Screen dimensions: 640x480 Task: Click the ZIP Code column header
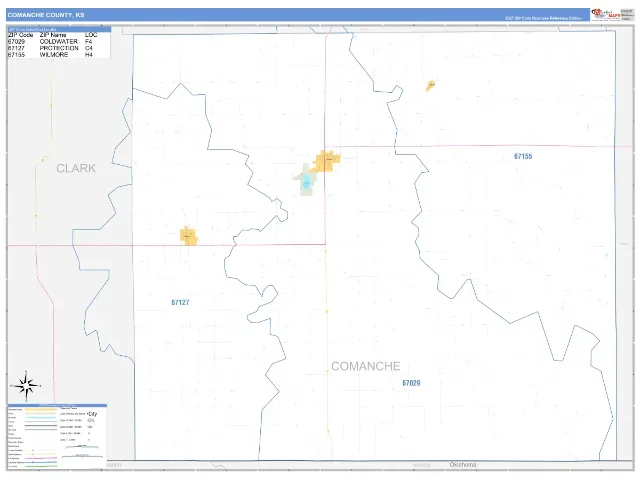pos(20,35)
